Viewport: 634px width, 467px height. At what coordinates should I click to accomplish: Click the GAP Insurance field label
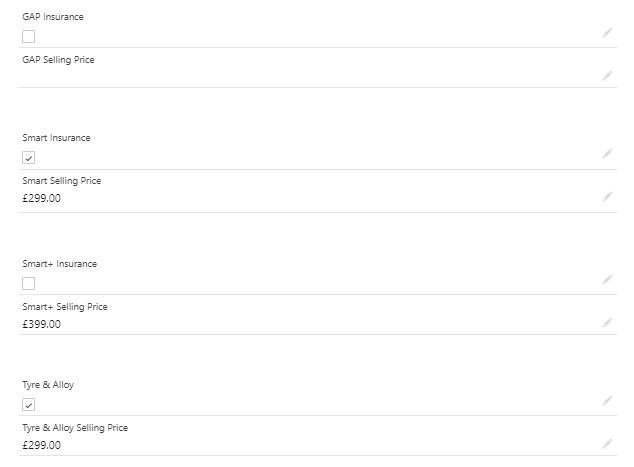click(x=52, y=17)
